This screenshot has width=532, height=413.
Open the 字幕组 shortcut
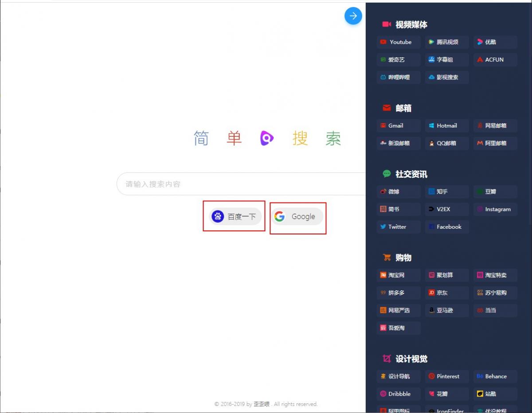coord(447,59)
